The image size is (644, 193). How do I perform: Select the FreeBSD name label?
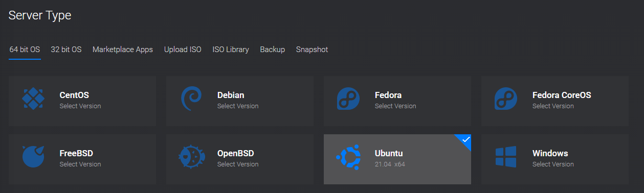(x=76, y=153)
